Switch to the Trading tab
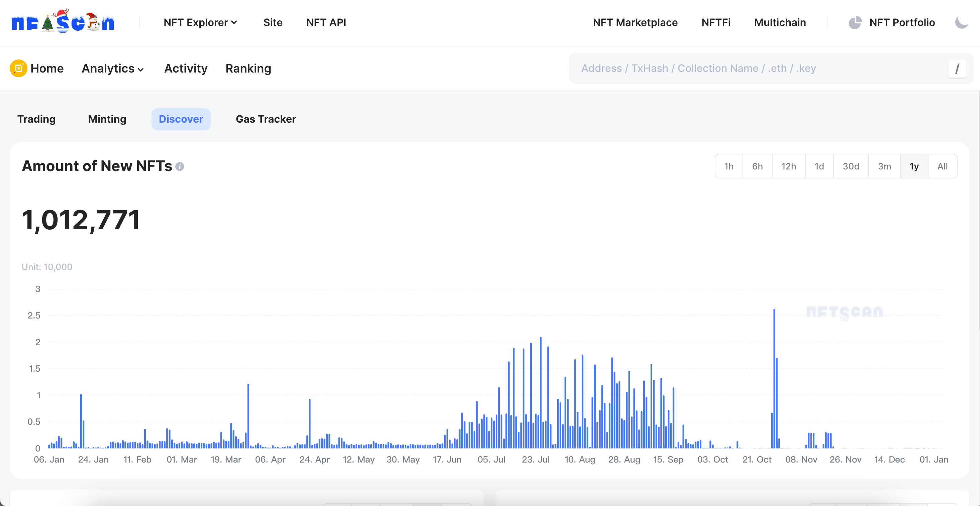Screen dimensions: 980x506 coord(36,119)
